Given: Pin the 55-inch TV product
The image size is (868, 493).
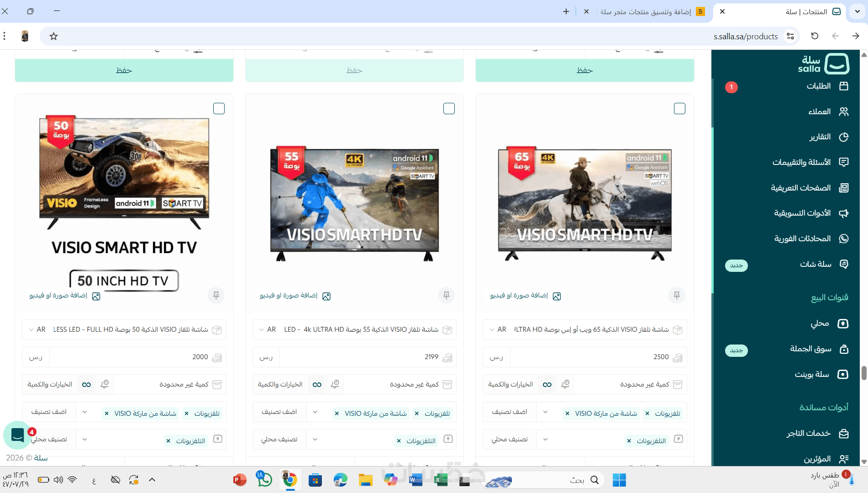Looking at the screenshot, I should point(446,295).
